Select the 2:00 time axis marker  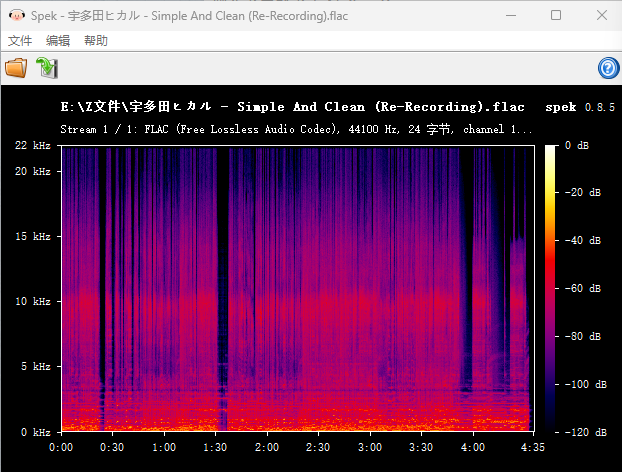tap(267, 447)
